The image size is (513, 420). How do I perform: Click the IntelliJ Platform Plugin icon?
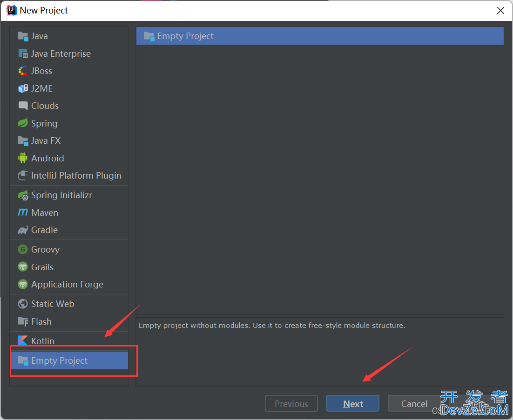23,175
